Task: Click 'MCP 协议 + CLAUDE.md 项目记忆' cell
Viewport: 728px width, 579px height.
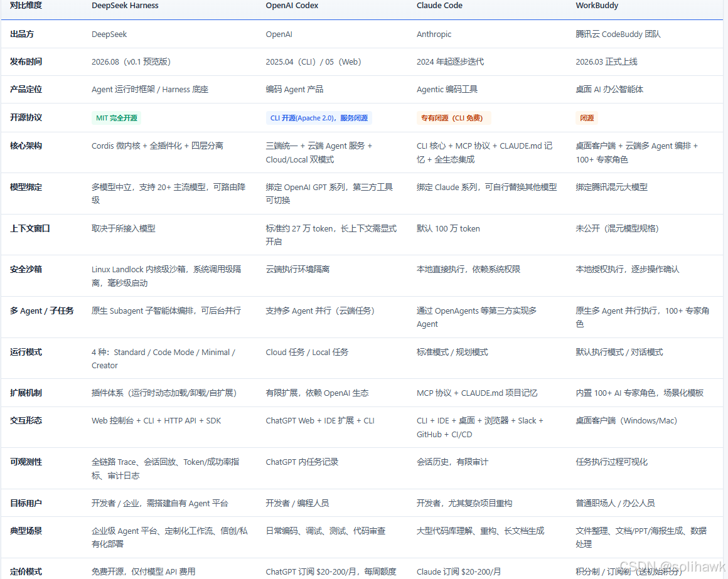Action: [477, 393]
